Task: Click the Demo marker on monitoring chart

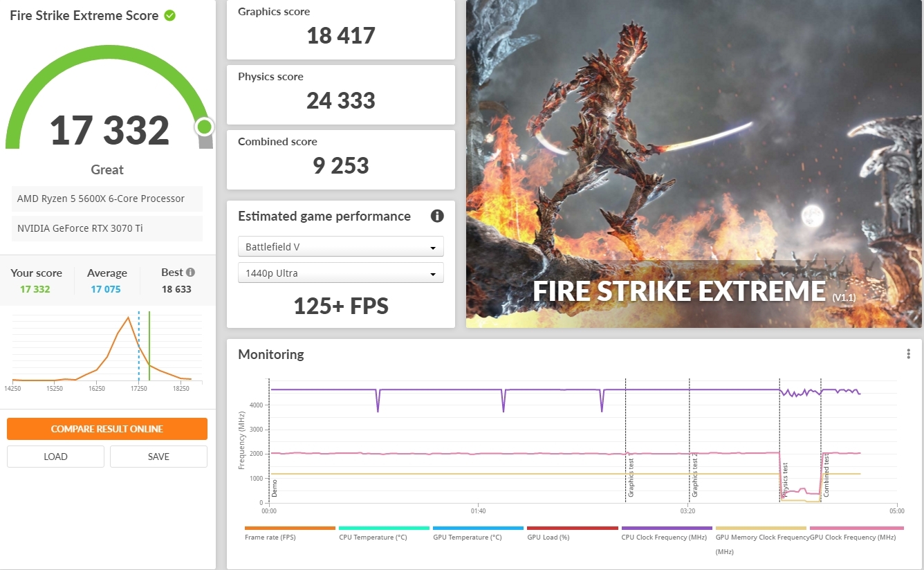Action: click(275, 488)
